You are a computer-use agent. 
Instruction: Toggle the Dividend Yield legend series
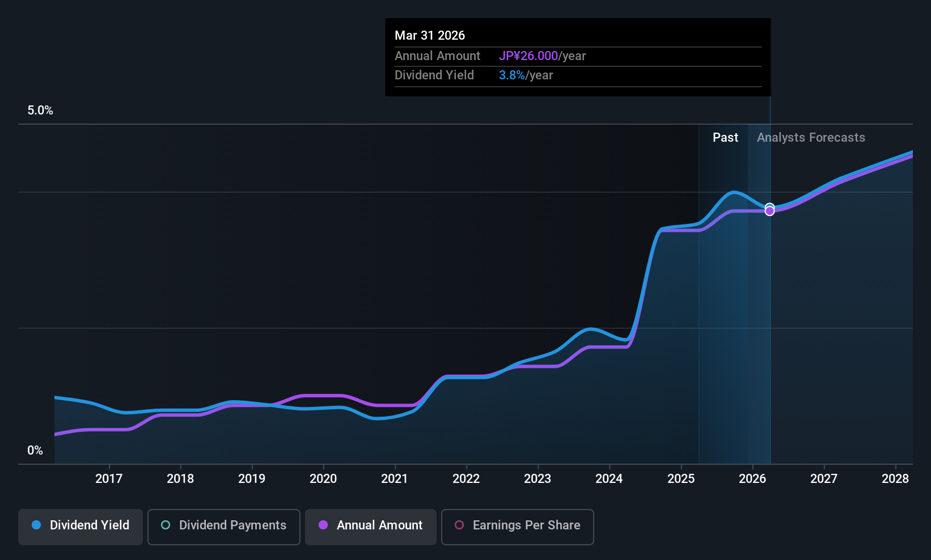click(81, 526)
